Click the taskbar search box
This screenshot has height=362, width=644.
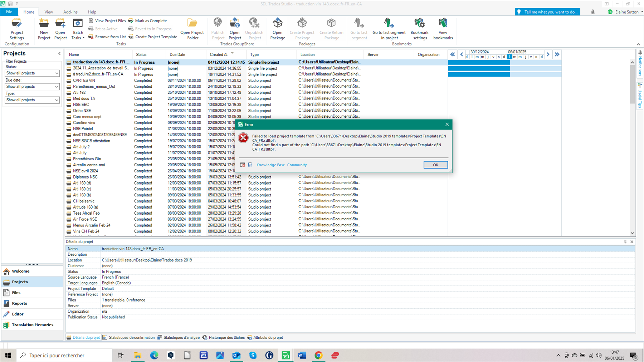click(x=65, y=356)
